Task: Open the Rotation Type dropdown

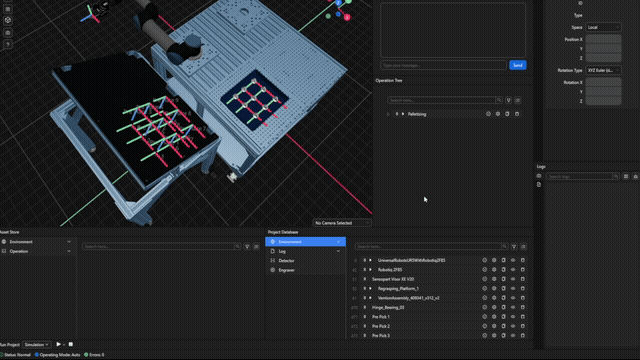Action: (x=603, y=70)
